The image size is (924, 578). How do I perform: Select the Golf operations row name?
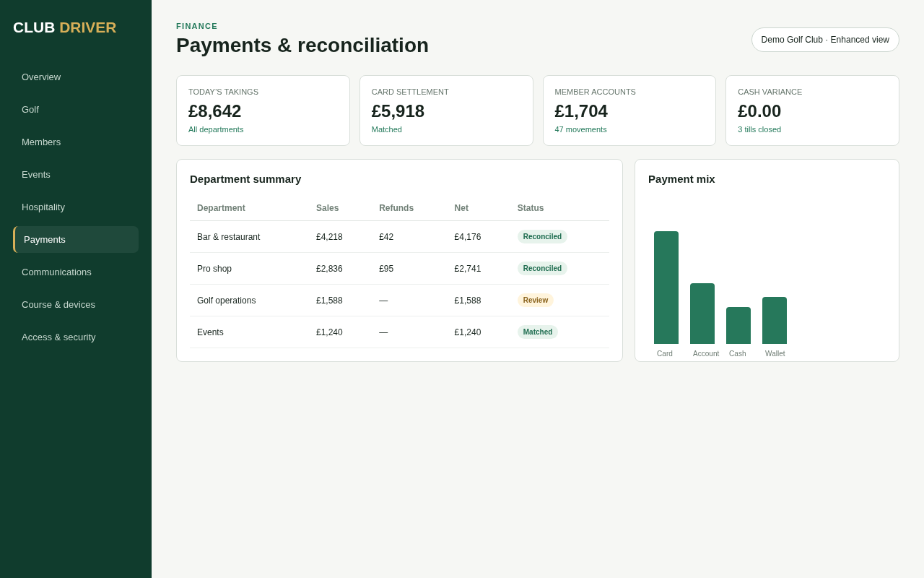(x=226, y=301)
